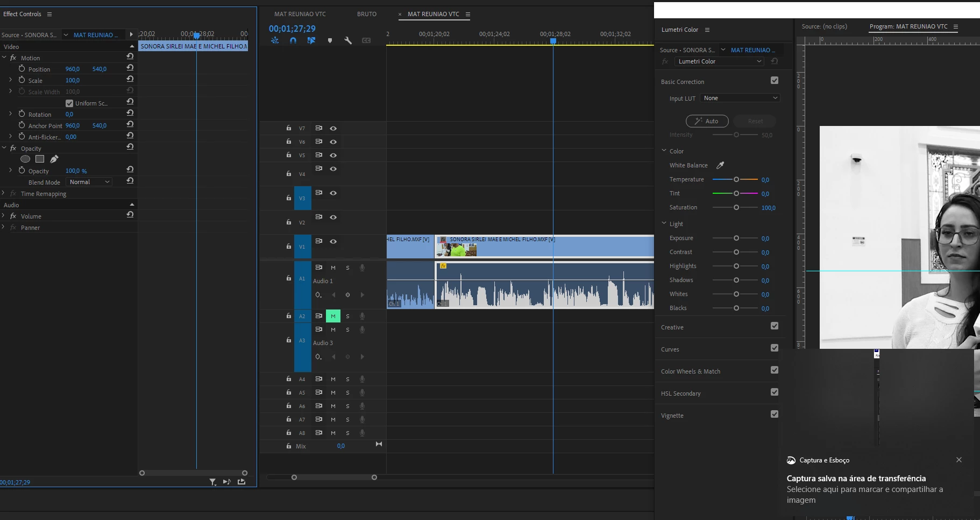This screenshot has height=520, width=980.
Task: Create an ellipse mask under Opacity
Action: [x=25, y=159]
